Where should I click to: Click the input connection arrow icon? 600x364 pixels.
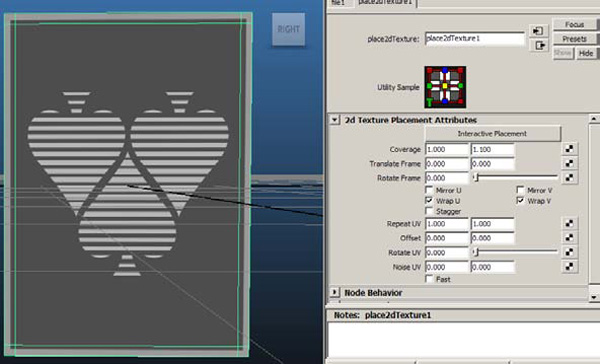[538, 31]
